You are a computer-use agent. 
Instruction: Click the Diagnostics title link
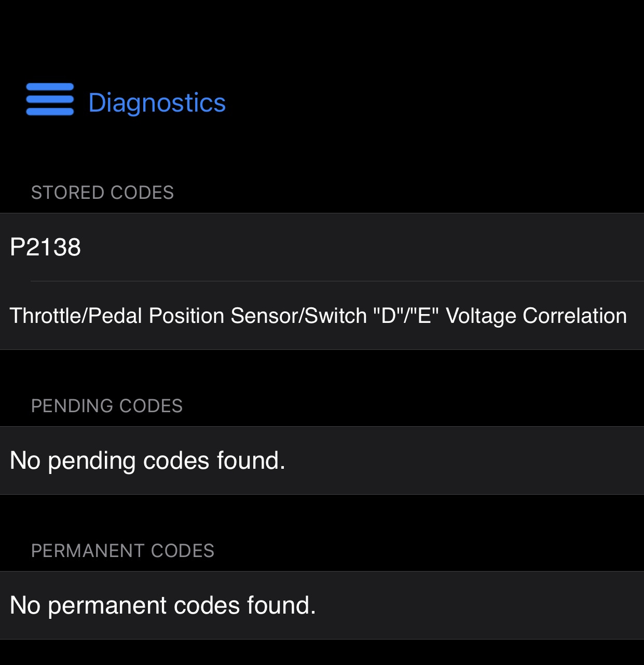point(157,102)
